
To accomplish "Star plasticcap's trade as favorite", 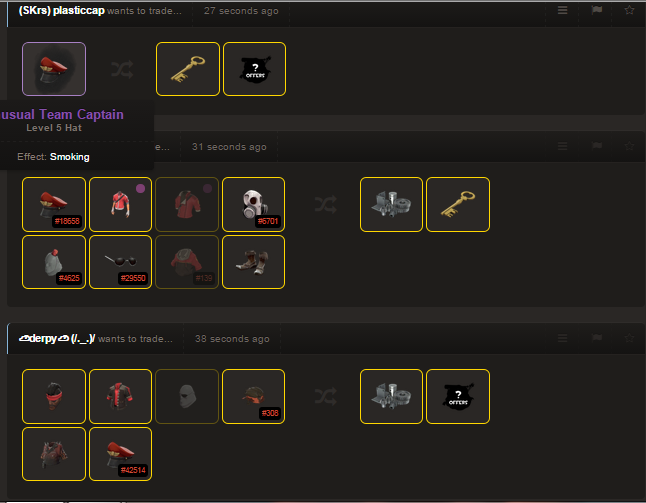I will tap(629, 10).
